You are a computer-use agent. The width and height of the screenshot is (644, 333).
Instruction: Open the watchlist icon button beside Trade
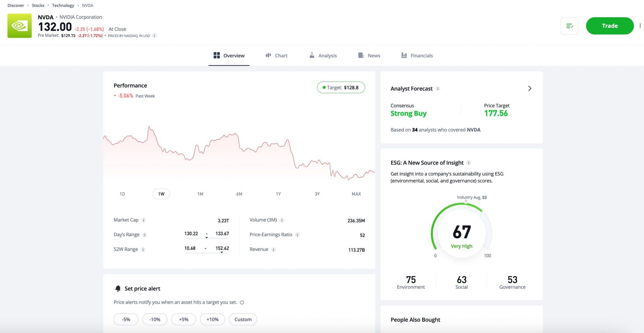[569, 26]
